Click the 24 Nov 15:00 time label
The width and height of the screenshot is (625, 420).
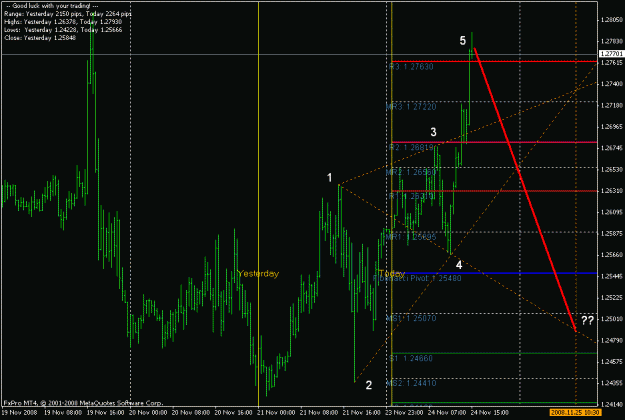click(490, 412)
